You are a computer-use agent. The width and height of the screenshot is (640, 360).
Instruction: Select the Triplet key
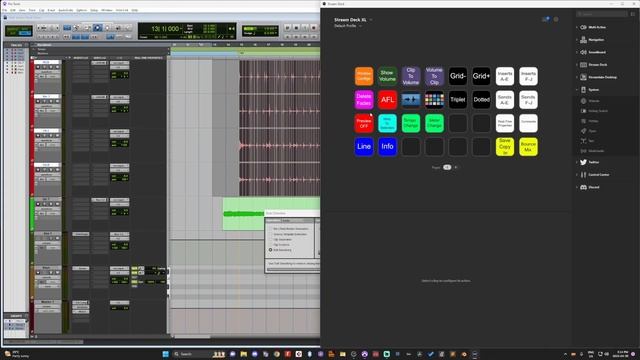click(458, 100)
